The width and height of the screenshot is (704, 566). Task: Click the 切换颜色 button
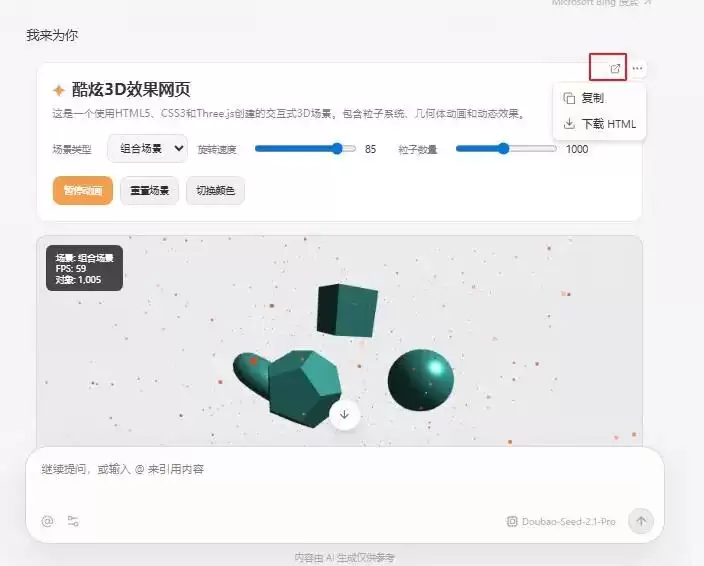click(216, 191)
